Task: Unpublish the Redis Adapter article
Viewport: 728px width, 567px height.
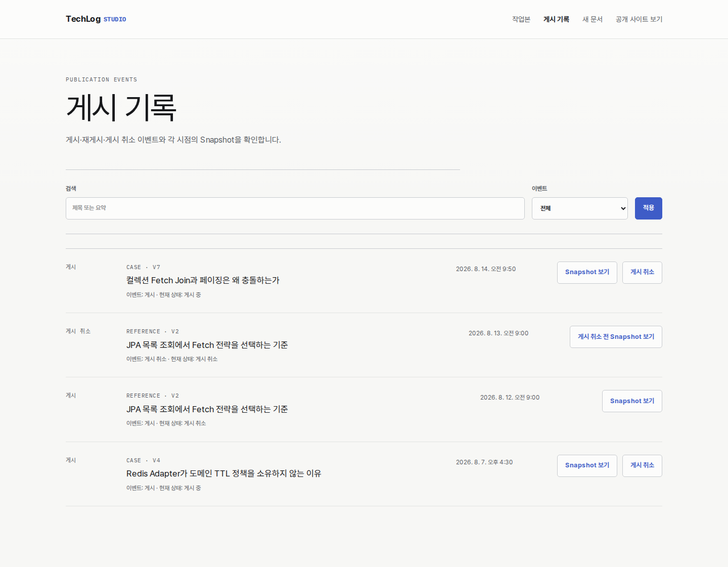Action: coord(642,466)
